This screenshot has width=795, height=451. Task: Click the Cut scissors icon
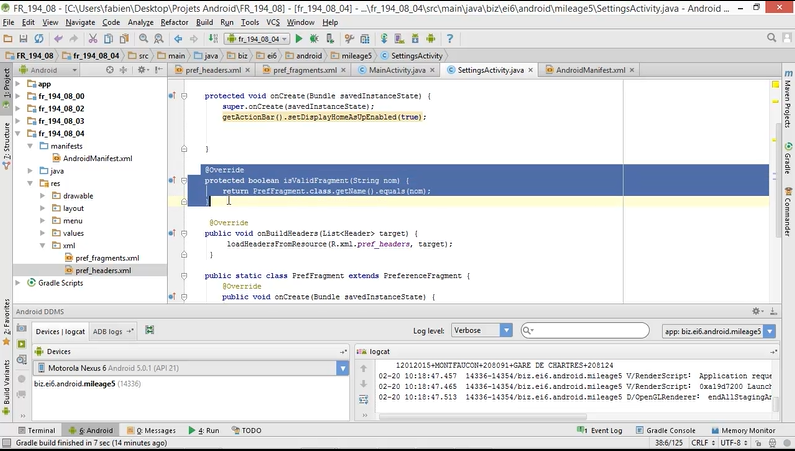coord(93,38)
